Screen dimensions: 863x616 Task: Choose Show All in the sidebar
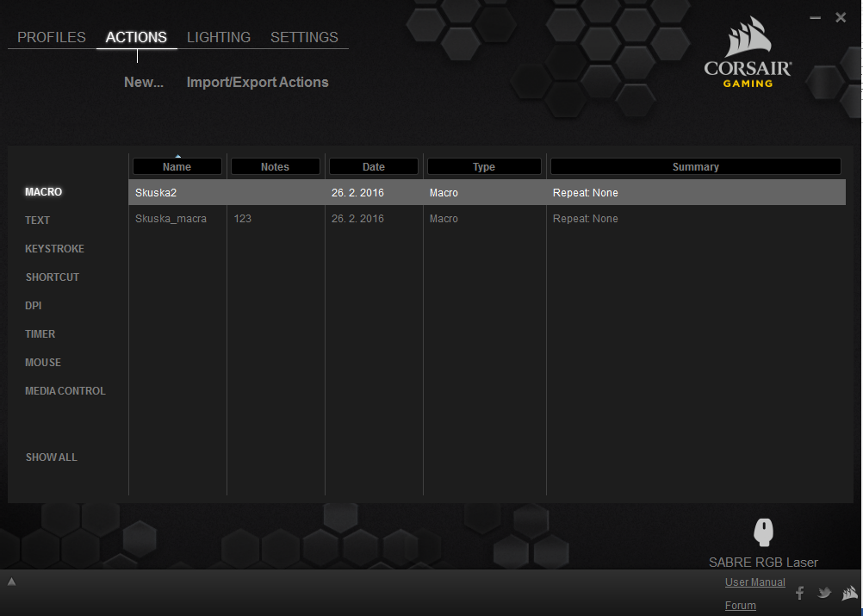(x=51, y=457)
